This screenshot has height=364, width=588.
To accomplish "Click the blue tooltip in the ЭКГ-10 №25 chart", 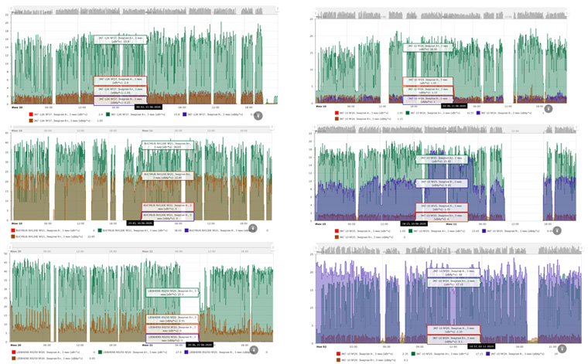I will (x=440, y=184).
